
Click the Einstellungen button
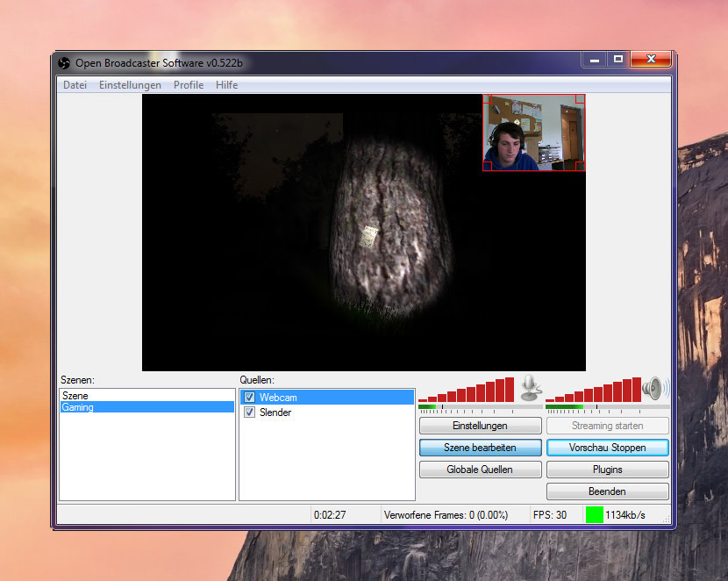click(x=480, y=426)
